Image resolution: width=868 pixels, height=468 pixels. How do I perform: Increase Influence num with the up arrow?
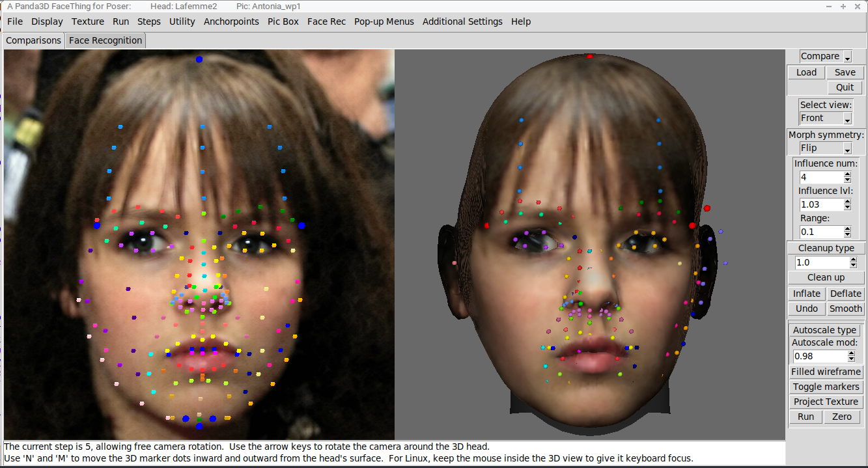[x=847, y=174]
